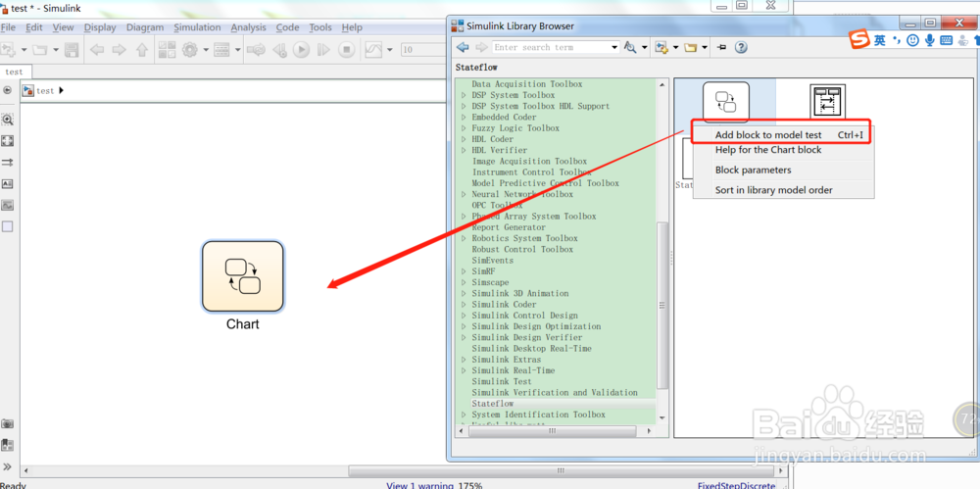
Task: Click the pin stay-on-top icon
Action: pos(722,47)
